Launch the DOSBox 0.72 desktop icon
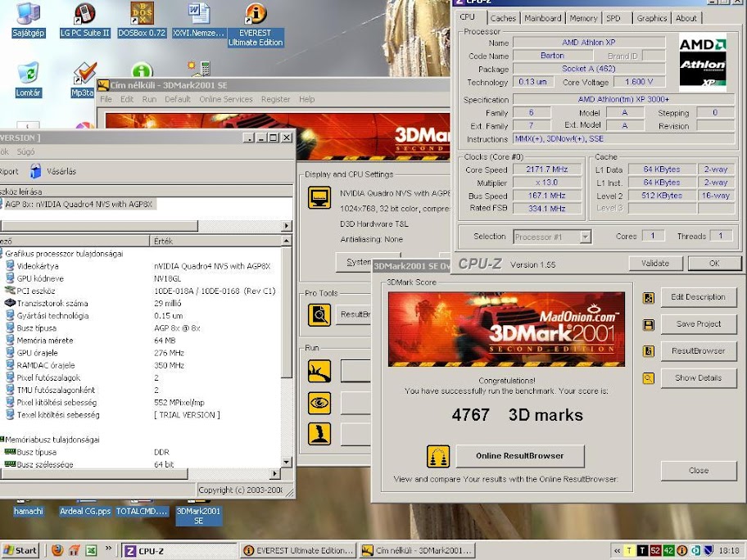747x560 pixels. click(142, 19)
